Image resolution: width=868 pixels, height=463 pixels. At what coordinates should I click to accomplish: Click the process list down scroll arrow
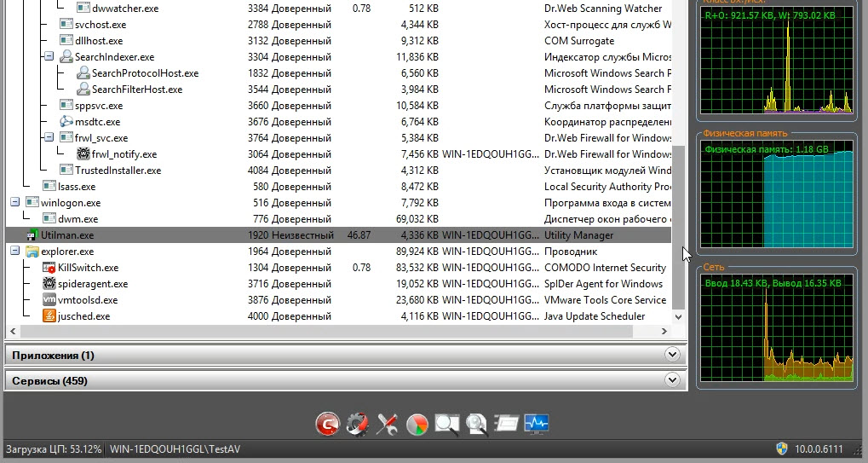[x=678, y=317]
